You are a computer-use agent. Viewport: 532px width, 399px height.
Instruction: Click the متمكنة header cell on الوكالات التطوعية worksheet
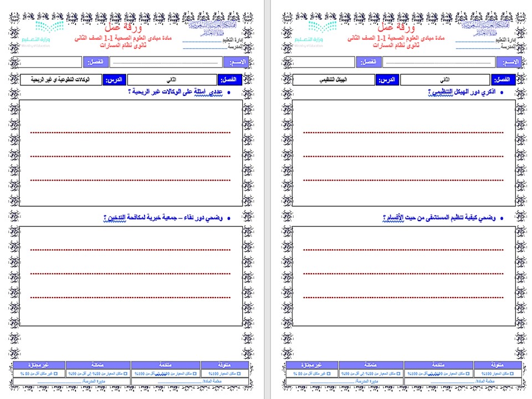coord(98,365)
